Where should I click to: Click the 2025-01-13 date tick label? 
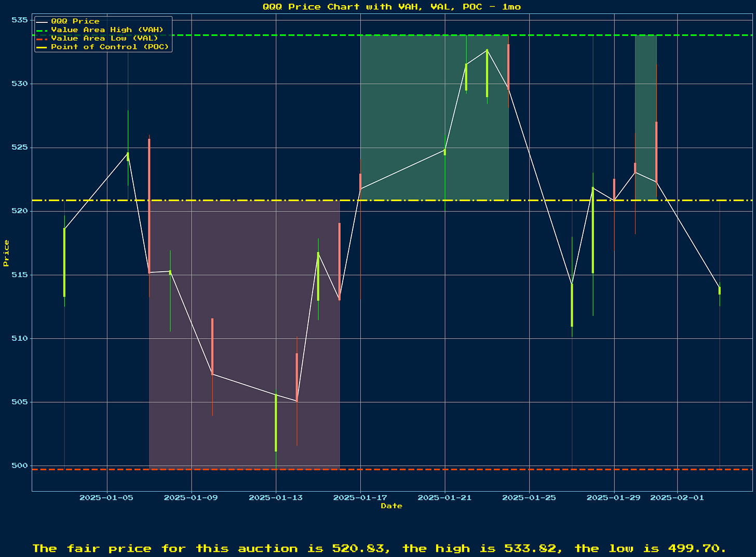(x=276, y=498)
